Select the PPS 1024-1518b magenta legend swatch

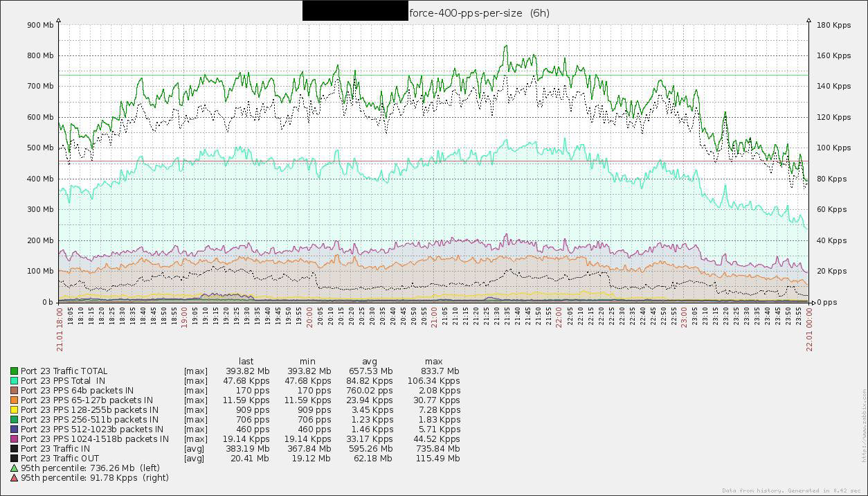14,439
